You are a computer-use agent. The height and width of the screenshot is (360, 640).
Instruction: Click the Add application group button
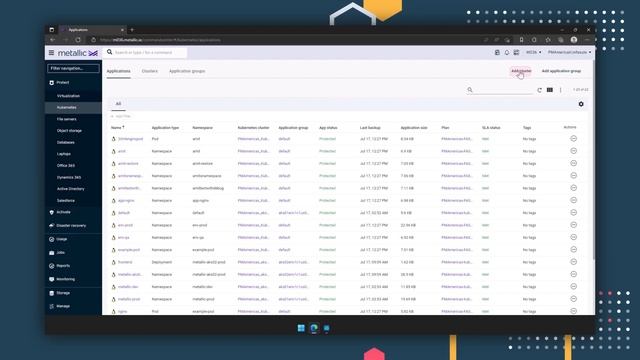tap(561, 71)
